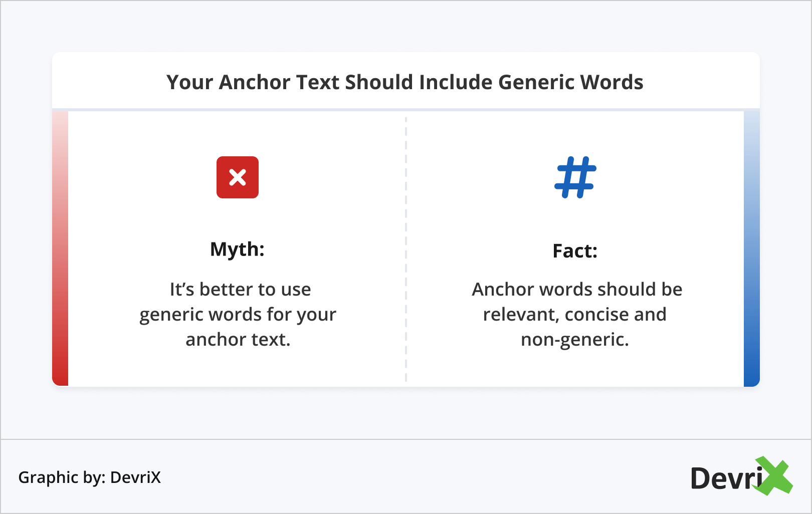This screenshot has width=812, height=514.
Task: Click the black 'Devri' logo lettering
Action: (x=725, y=478)
